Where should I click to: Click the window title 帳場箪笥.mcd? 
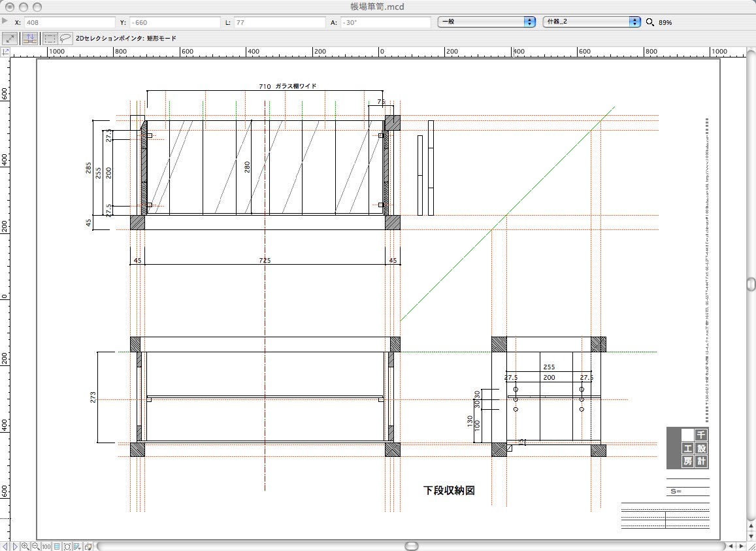[377, 7]
